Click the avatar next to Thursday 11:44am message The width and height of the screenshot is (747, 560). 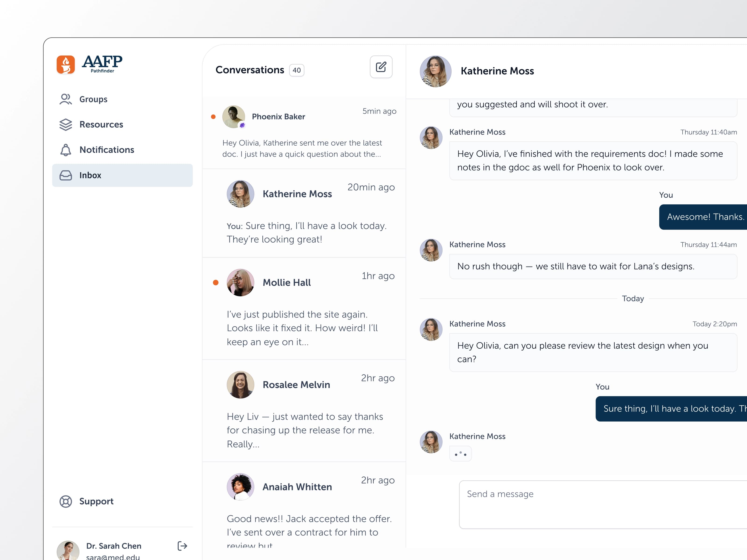coord(431,250)
